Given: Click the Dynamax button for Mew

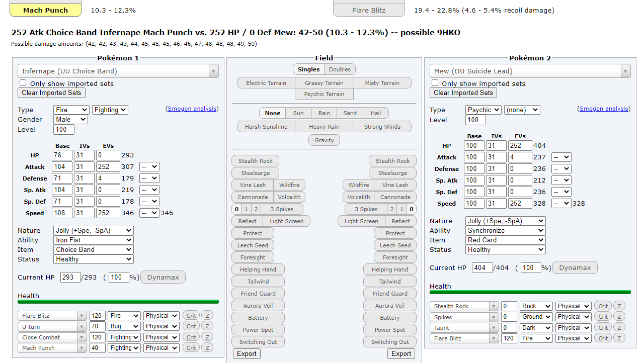Looking at the screenshot, I should [x=575, y=267].
